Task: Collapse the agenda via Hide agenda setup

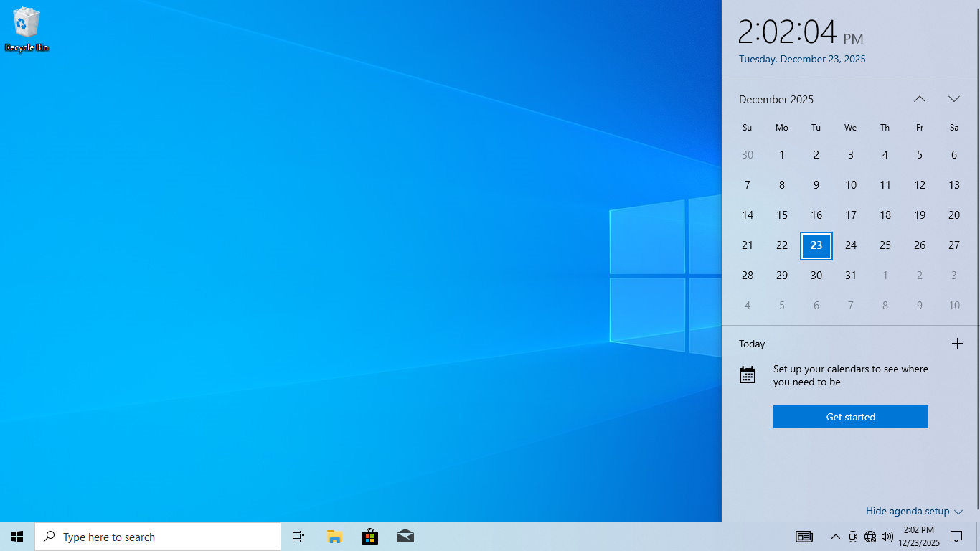Action: click(913, 511)
